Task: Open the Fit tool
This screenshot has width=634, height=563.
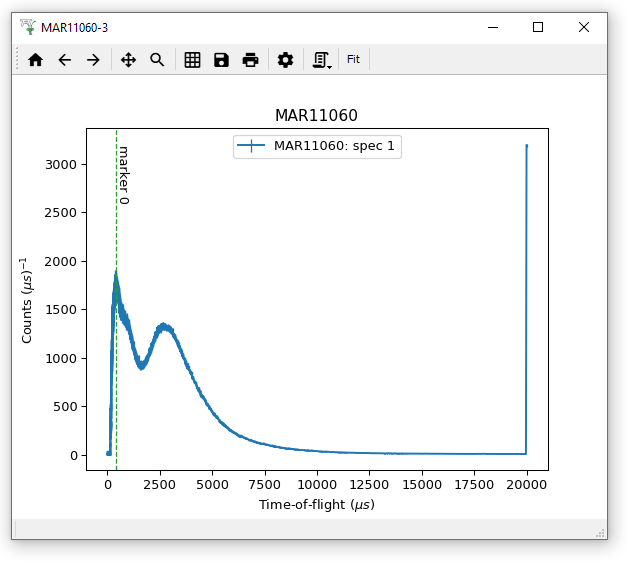Action: [353, 60]
